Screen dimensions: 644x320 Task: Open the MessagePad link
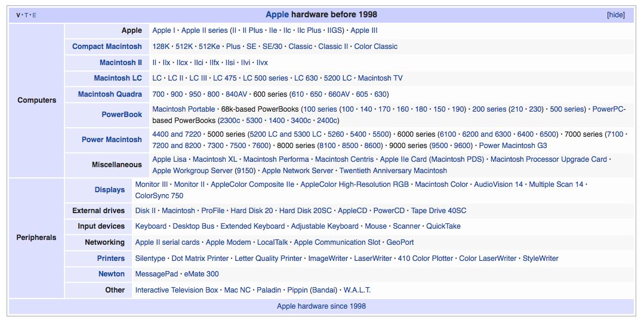point(156,274)
